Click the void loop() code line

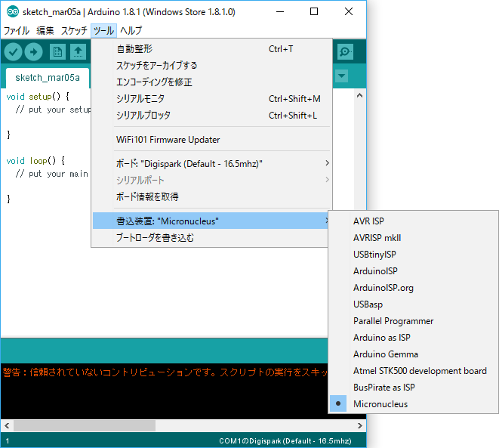tap(35, 161)
